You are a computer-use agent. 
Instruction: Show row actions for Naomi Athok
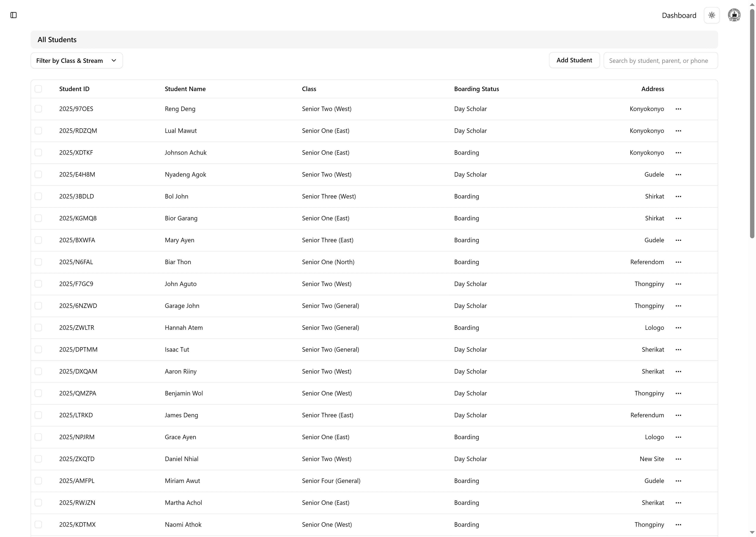click(x=678, y=524)
